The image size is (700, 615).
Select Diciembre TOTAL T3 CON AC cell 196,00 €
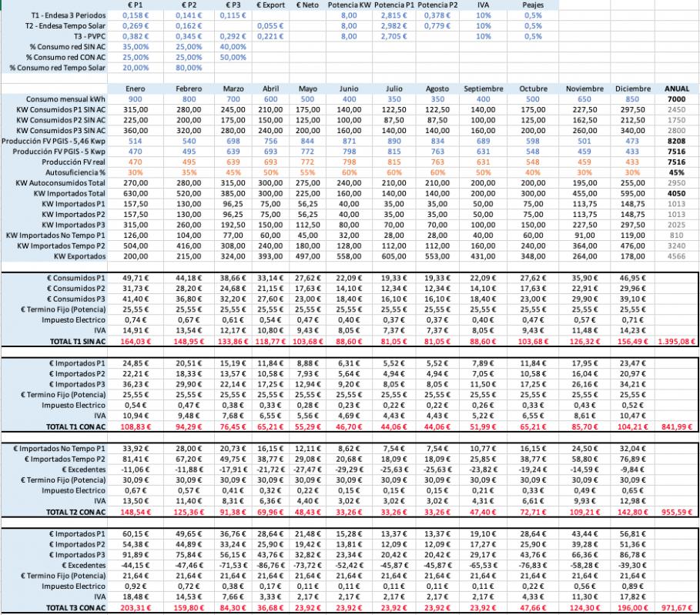(x=632, y=607)
